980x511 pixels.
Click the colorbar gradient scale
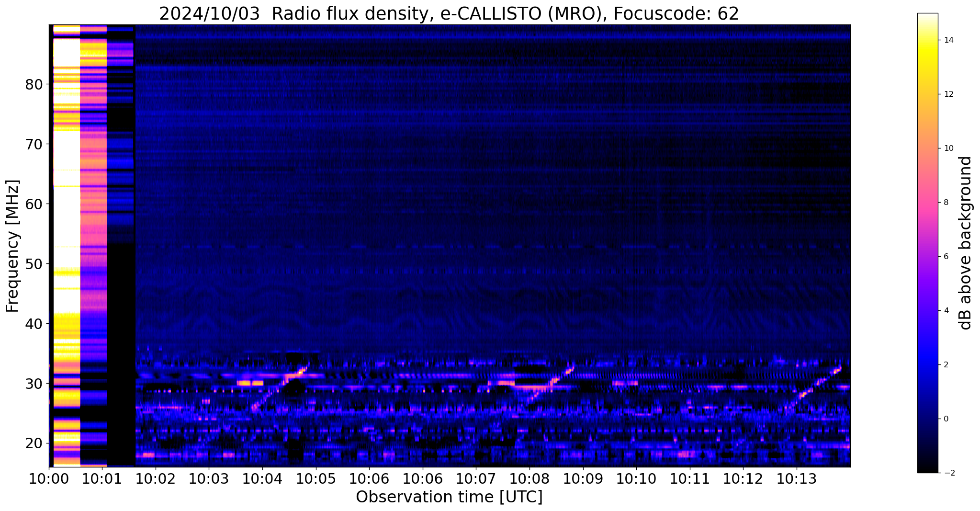927,243
